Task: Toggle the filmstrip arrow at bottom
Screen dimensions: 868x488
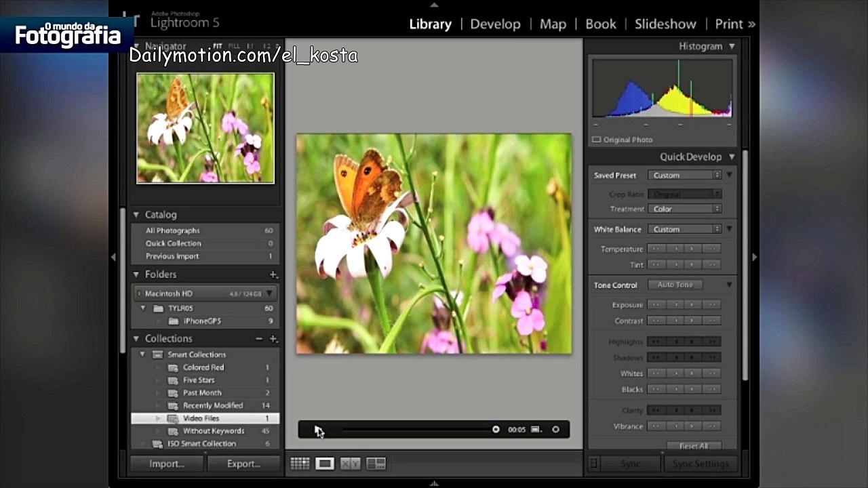Action: point(434,483)
